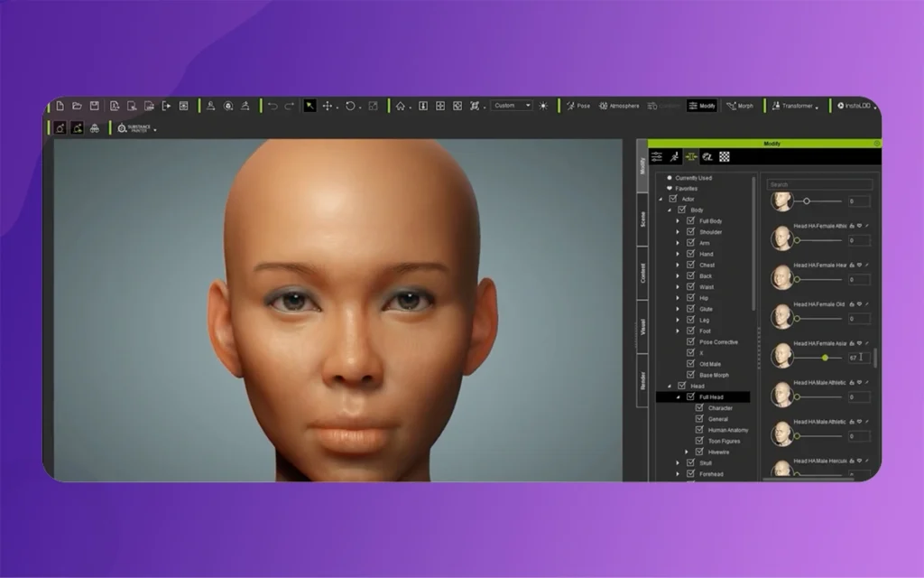Save the project with the floppy disk icon
The height and width of the screenshot is (578, 924).
click(94, 106)
